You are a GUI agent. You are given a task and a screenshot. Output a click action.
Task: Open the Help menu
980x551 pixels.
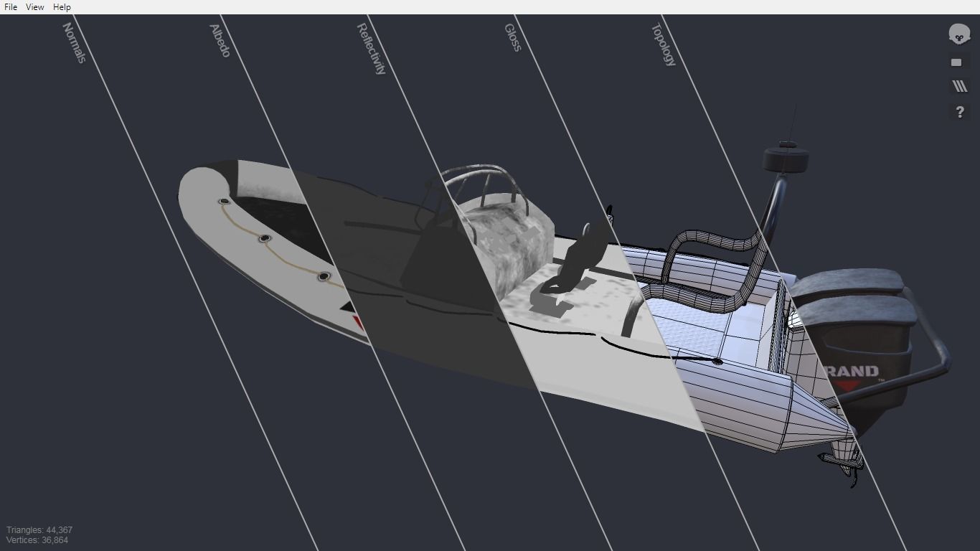[62, 6]
